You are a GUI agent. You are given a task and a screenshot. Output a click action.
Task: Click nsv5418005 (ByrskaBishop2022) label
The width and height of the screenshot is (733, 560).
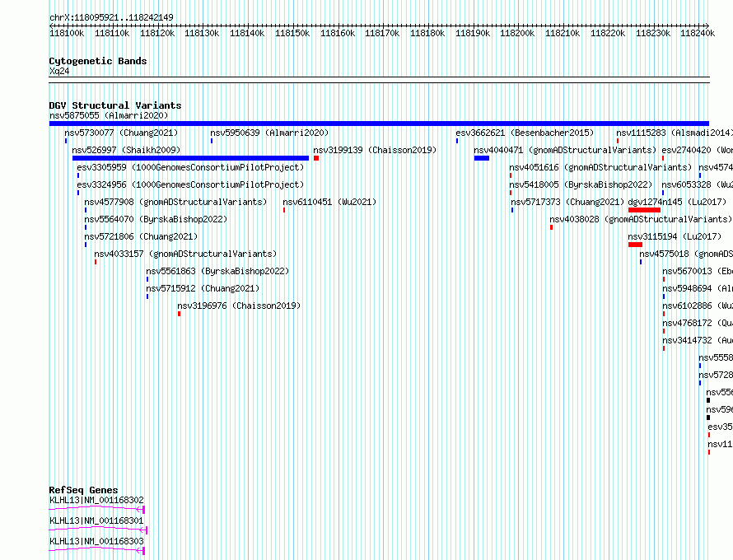click(x=581, y=184)
